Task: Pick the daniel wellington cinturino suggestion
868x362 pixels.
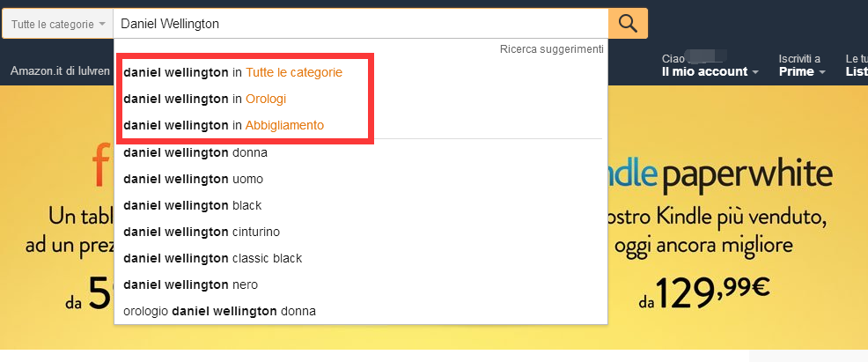Action: (360, 232)
